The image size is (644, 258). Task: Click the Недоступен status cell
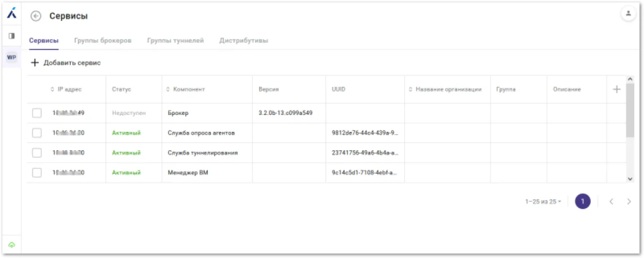(129, 113)
